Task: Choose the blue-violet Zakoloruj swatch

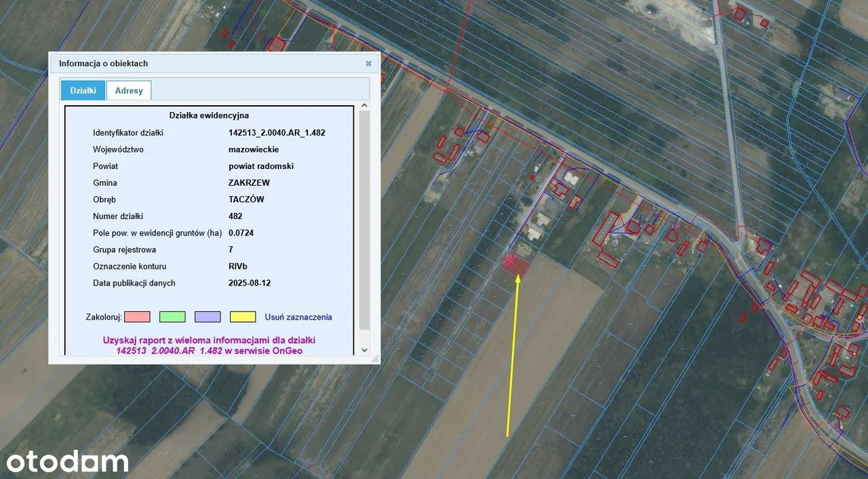Action: 208,317
